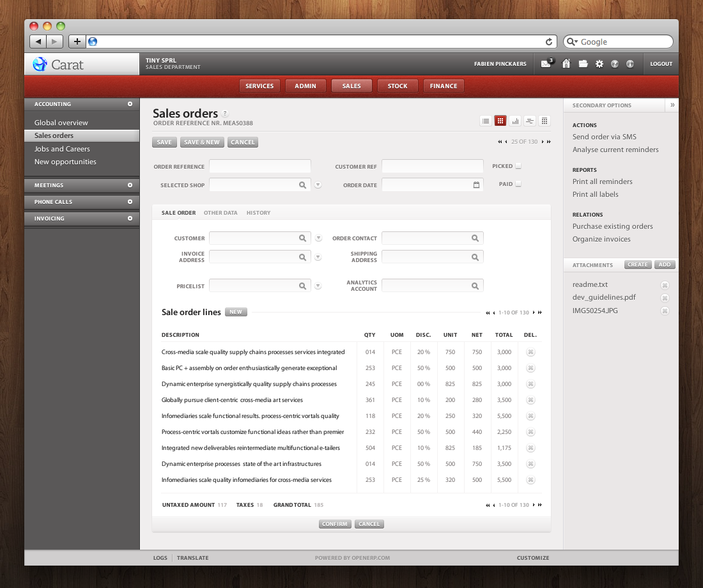
Task: Open Pricelist dropdown arrow
Action: point(318,286)
